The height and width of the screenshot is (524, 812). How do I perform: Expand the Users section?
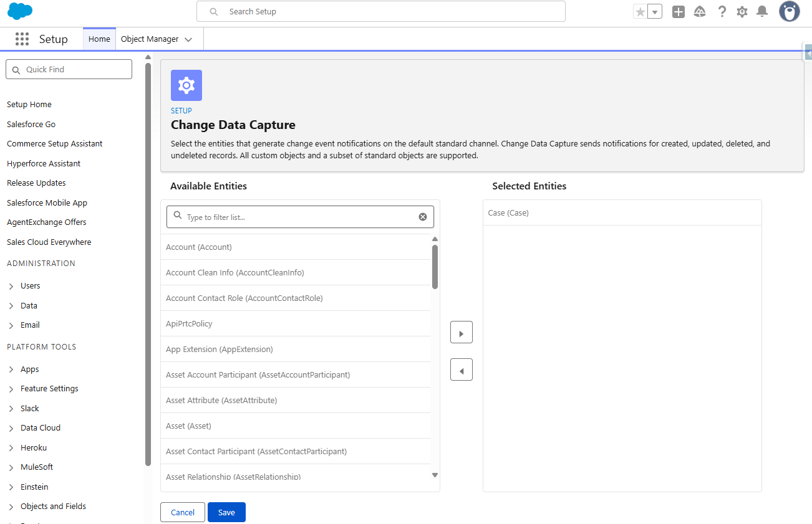11,286
